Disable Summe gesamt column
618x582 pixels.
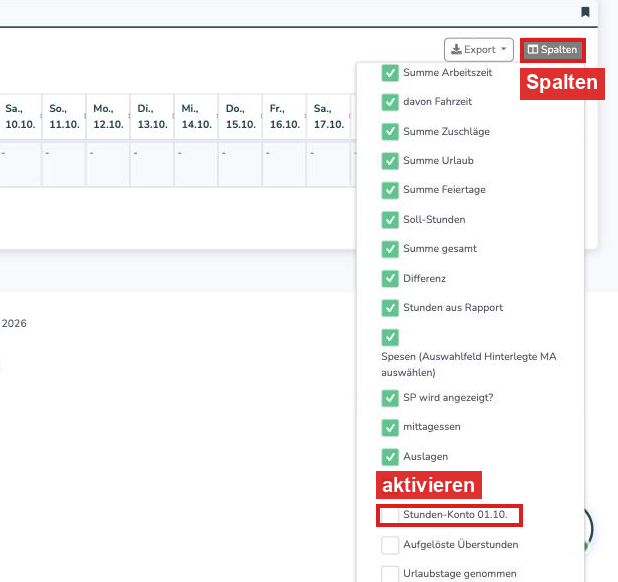[x=390, y=249]
